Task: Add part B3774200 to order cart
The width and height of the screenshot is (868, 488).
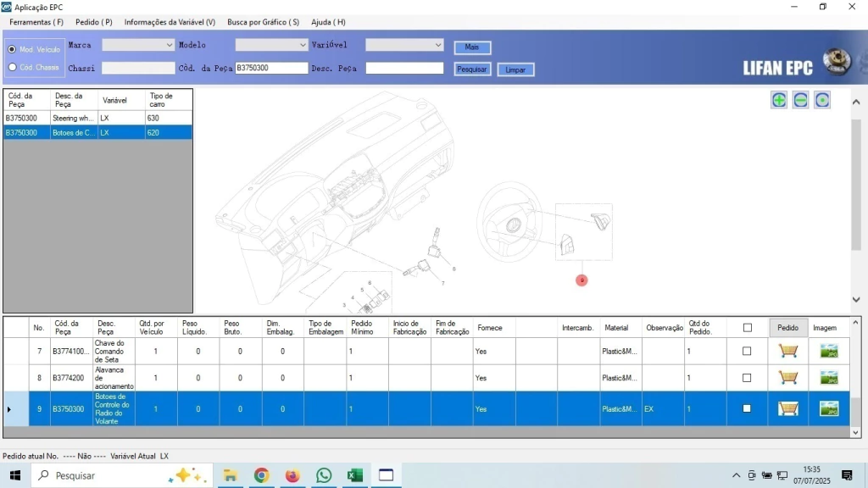Action: (788, 378)
